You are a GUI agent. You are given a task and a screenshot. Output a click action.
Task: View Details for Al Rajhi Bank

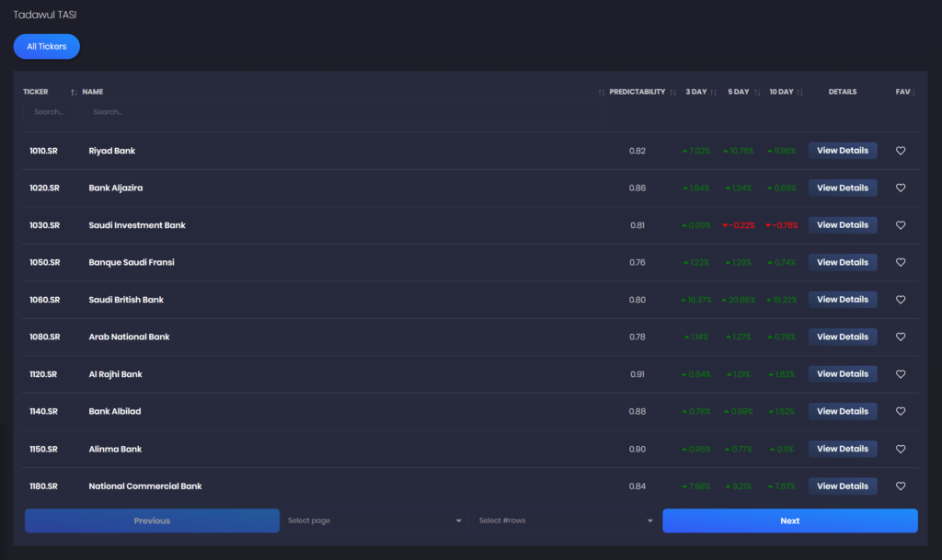[843, 374]
